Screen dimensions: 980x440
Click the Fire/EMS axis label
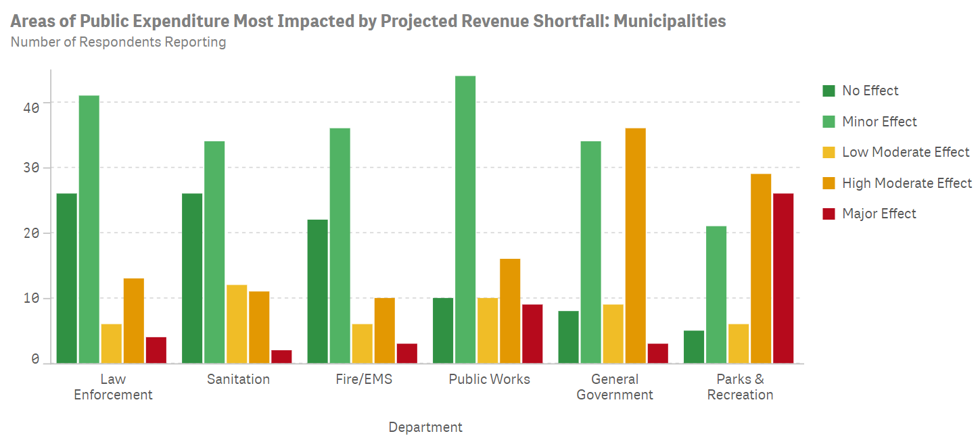(364, 379)
